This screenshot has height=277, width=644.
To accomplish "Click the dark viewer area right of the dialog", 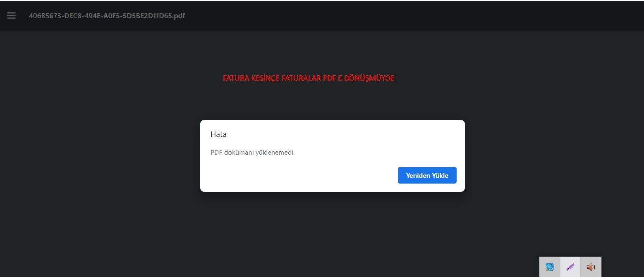I will click(554, 157).
